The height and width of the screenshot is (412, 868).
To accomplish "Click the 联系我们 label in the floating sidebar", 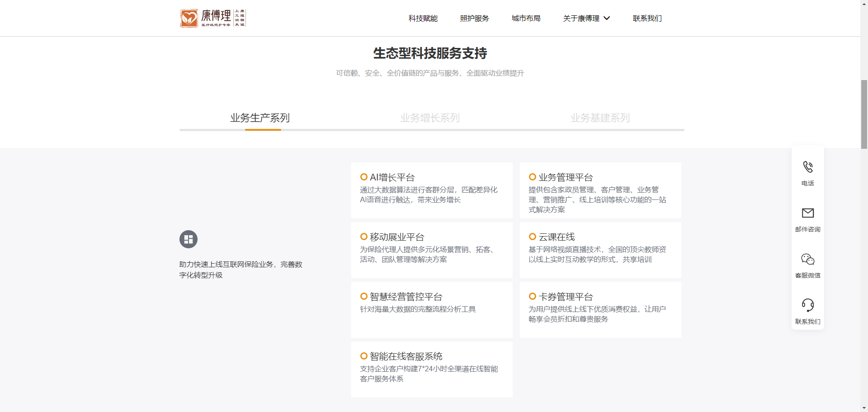I will click(808, 322).
